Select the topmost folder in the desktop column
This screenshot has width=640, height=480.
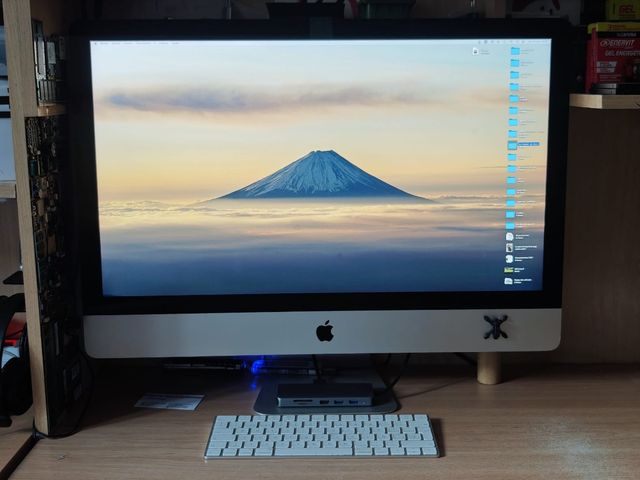coord(514,51)
